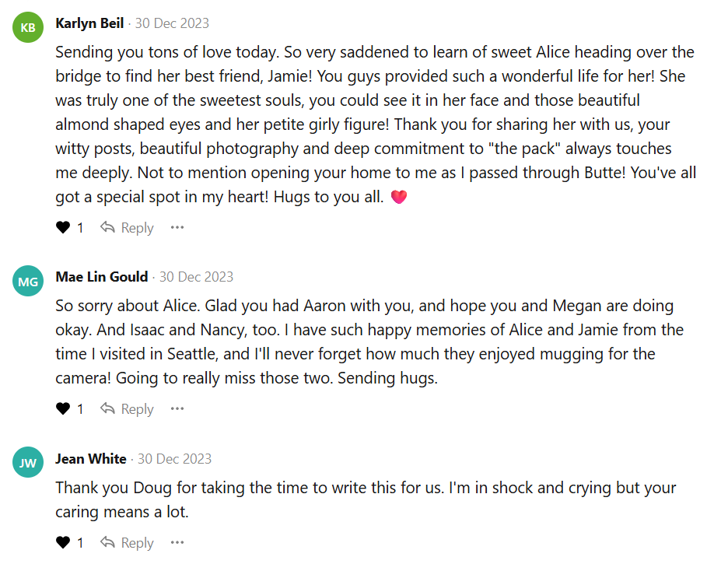
Task: Open more options on Jean White's comment
Action: coord(177,543)
